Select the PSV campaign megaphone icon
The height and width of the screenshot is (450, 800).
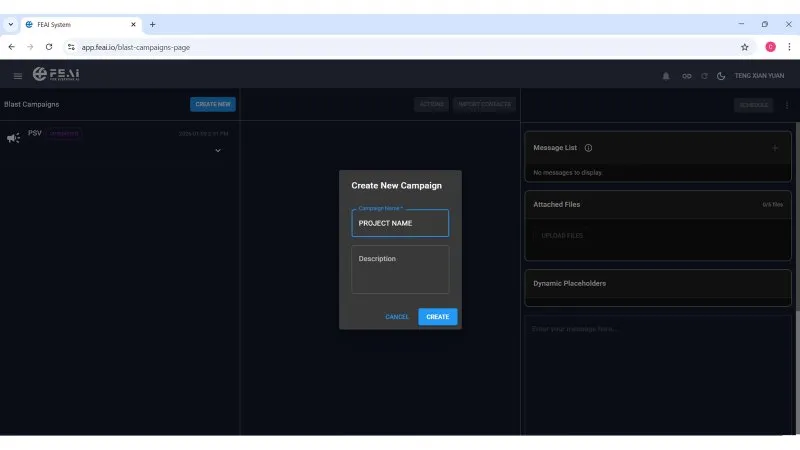click(x=14, y=138)
